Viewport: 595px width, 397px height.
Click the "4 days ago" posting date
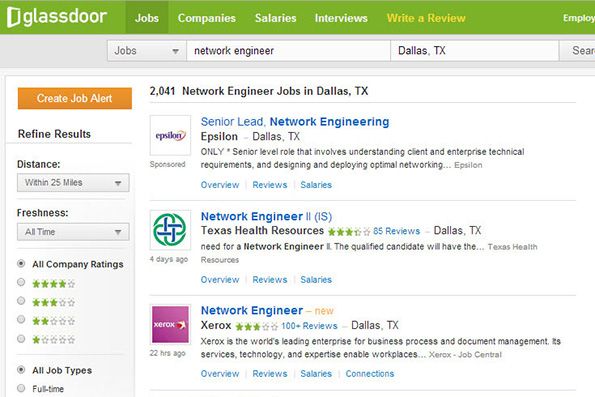point(169,259)
